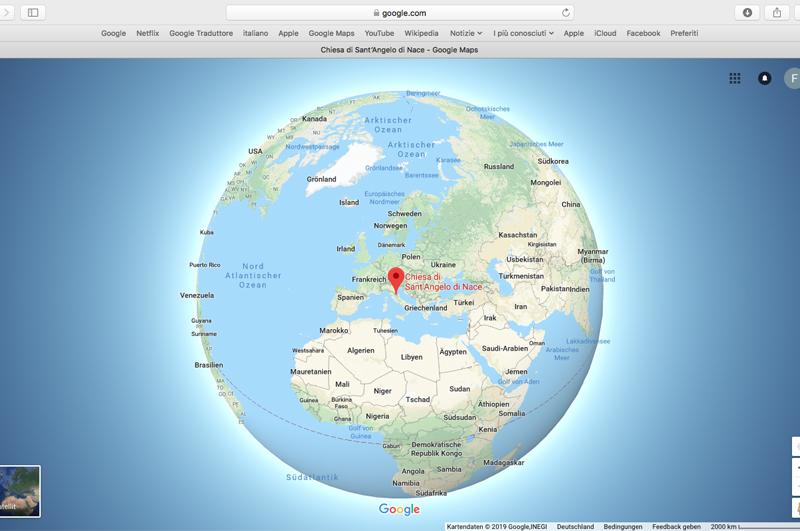Image resolution: width=800 pixels, height=531 pixels.
Task: Open the Google account avatar F
Action: pos(793,78)
